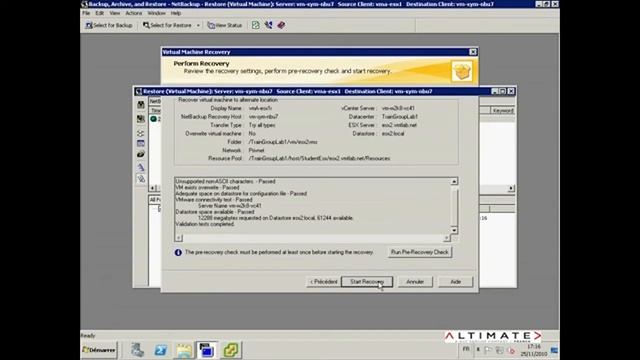This screenshot has height=360, width=640.
Task: Click the Overwrite virtual machine 'No' value
Action: point(252,133)
